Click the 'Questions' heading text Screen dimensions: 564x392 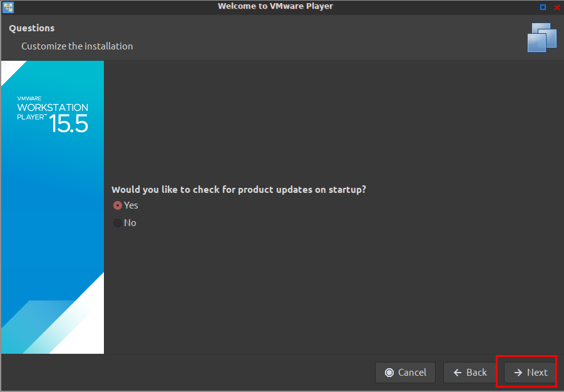coord(32,28)
